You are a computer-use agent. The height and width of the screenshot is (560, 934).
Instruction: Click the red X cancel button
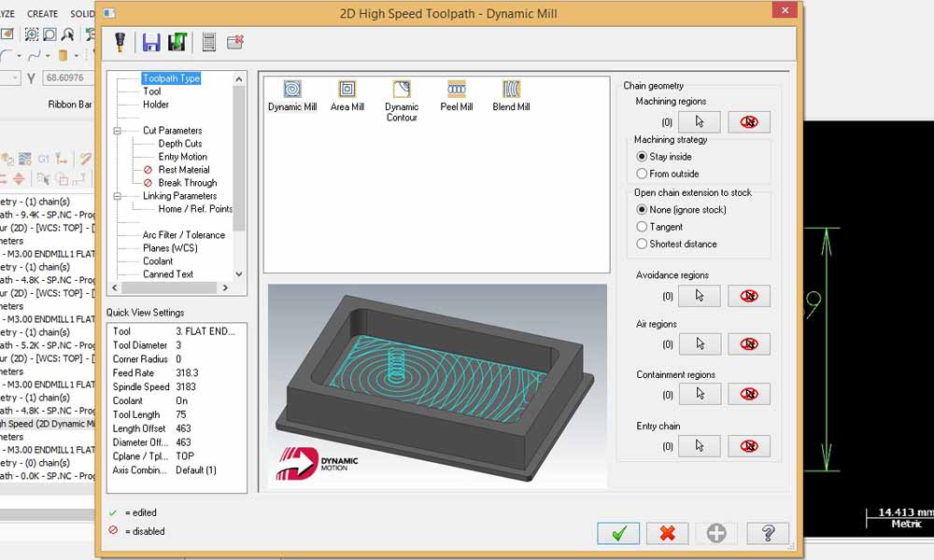click(x=667, y=533)
